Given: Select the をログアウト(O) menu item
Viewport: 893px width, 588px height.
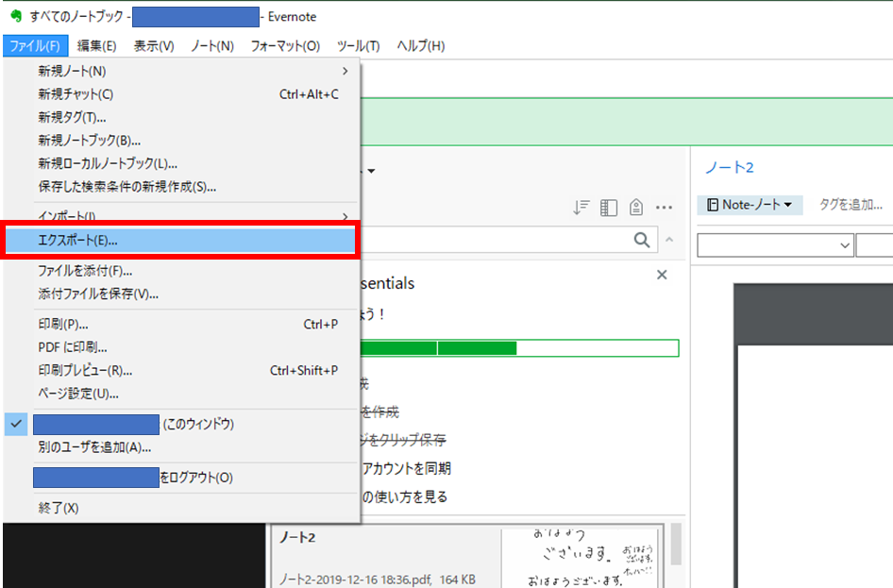Looking at the screenshot, I should (x=181, y=478).
